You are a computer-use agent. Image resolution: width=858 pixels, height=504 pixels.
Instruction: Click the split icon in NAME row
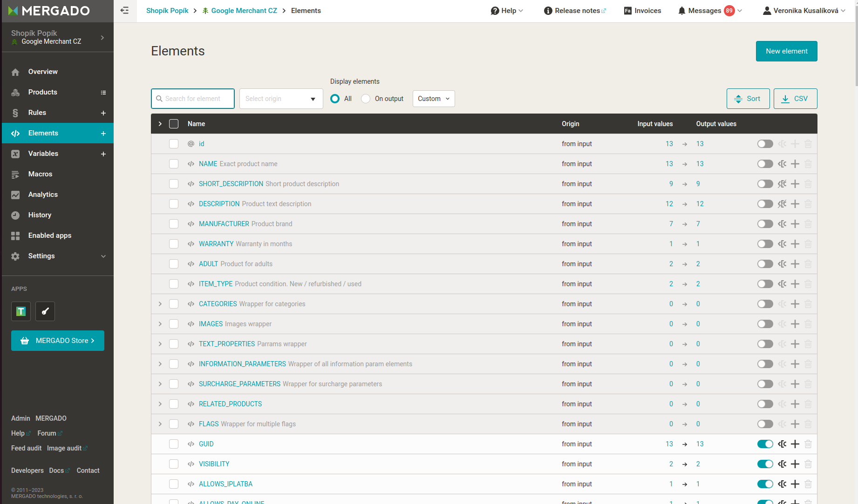(x=782, y=164)
